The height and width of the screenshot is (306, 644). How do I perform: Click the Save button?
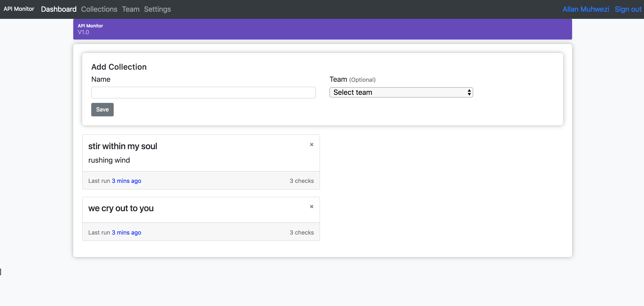pyautogui.click(x=102, y=109)
